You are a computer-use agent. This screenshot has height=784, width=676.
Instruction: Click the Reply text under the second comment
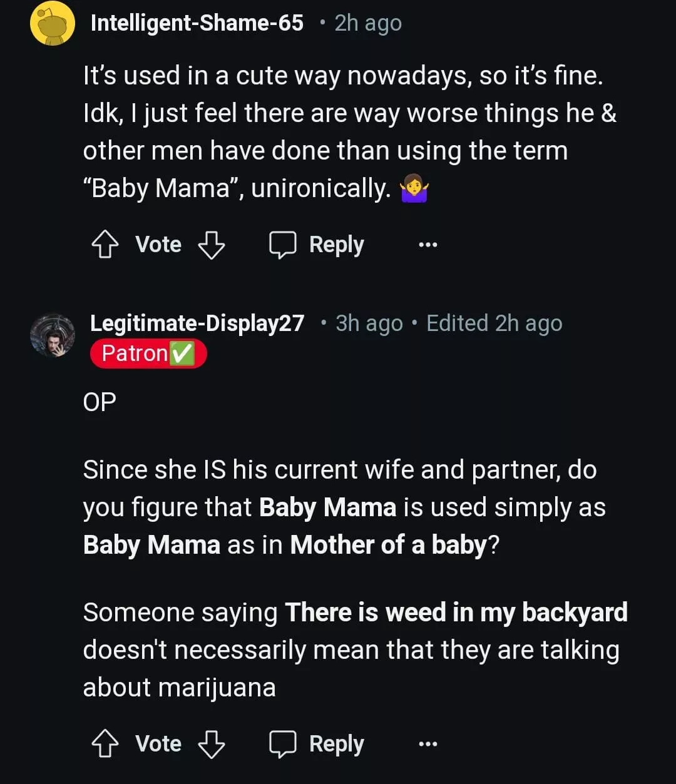(336, 744)
